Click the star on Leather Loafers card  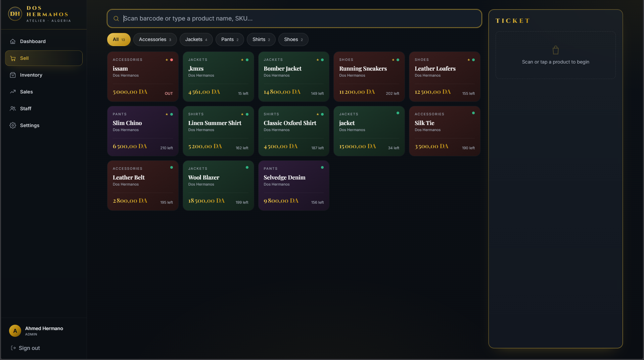coord(469,60)
